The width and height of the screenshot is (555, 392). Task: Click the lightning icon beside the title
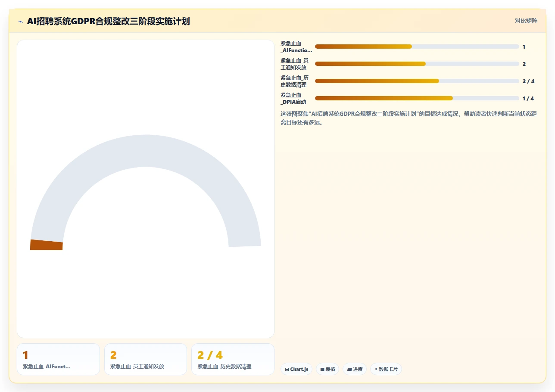pyautogui.click(x=21, y=22)
